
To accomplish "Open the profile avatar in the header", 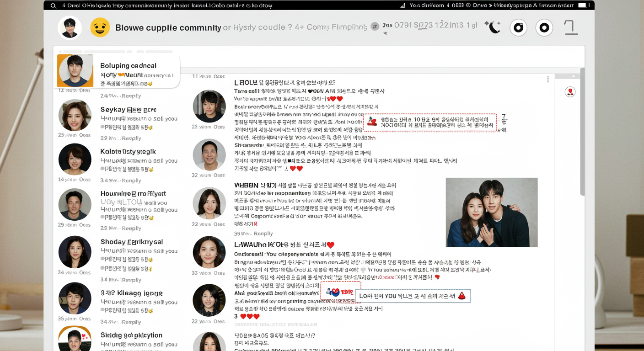I will click(70, 28).
